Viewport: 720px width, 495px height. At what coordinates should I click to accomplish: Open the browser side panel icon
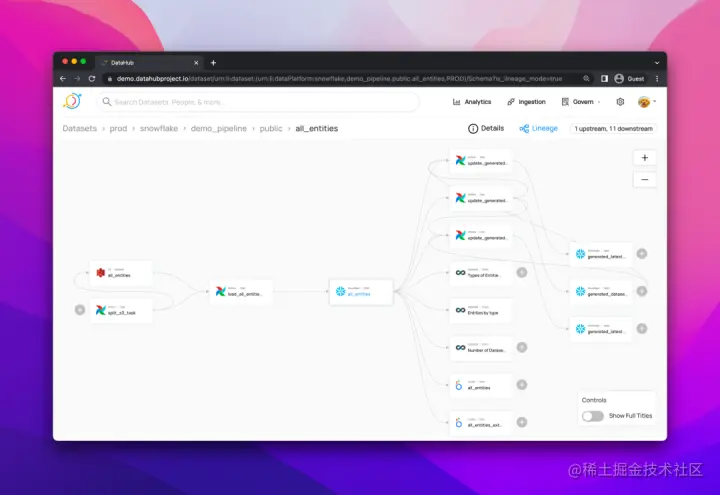pyautogui.click(x=604, y=79)
